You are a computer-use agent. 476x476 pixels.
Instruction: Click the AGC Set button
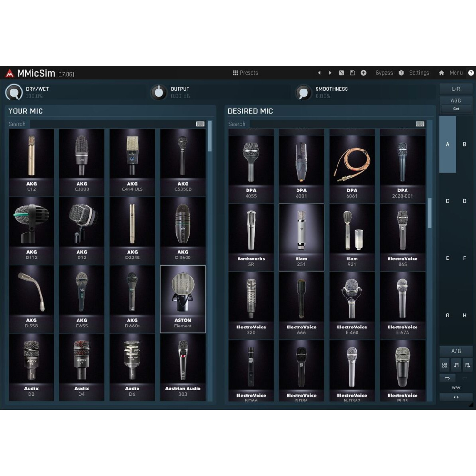(x=456, y=109)
